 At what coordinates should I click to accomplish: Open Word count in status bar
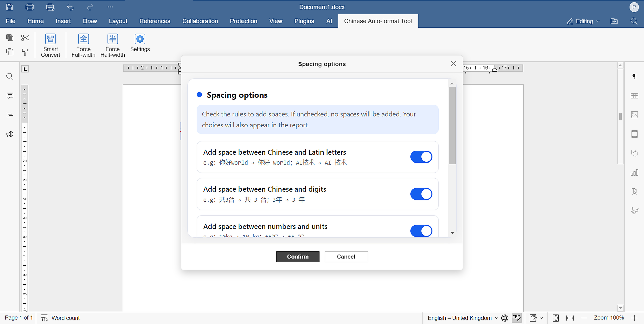[60, 318]
